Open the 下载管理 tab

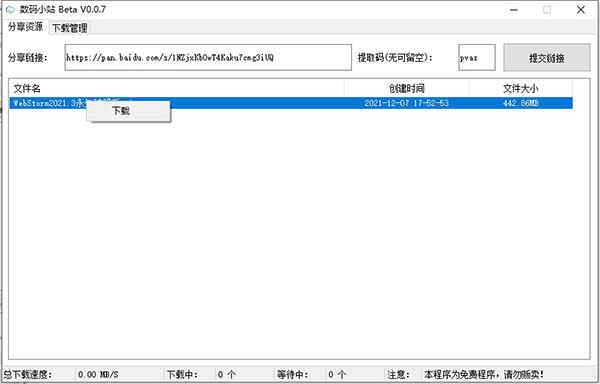(70, 28)
